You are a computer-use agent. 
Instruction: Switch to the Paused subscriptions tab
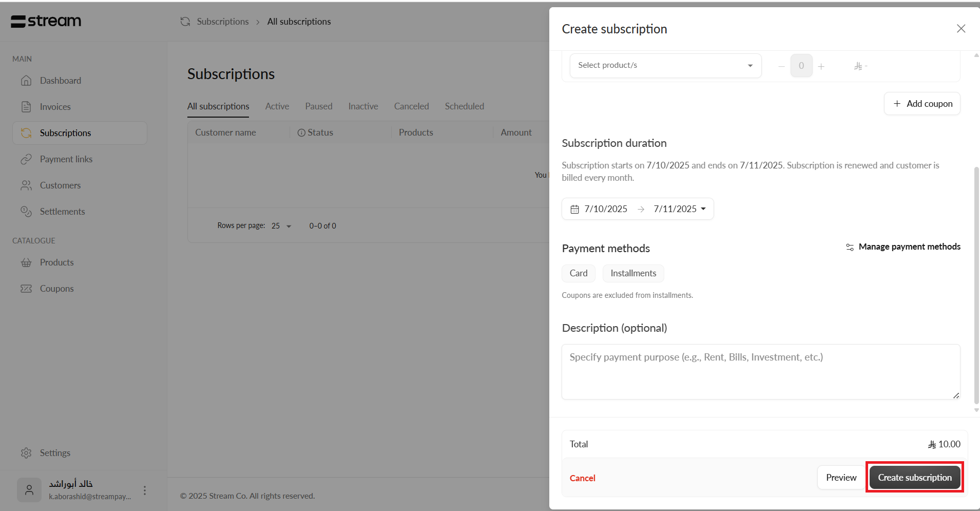318,106
